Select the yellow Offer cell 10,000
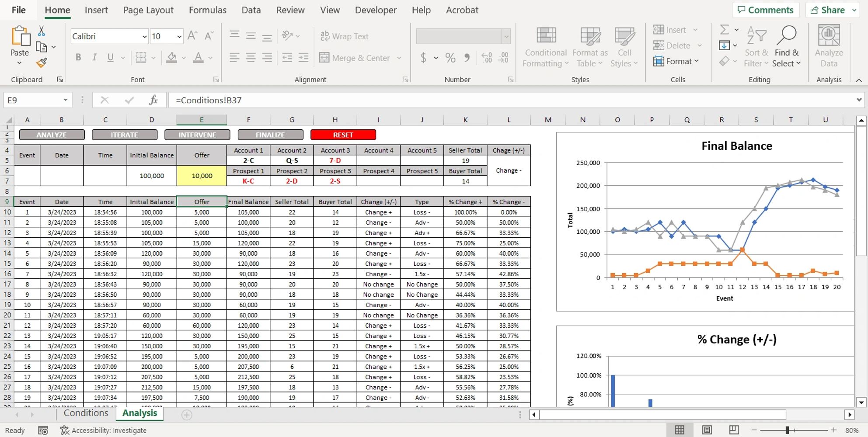 tap(202, 176)
